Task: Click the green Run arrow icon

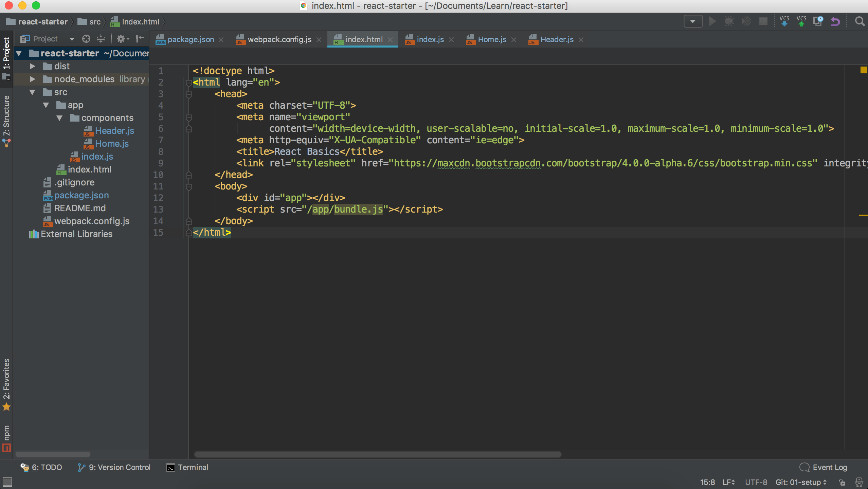Action: point(712,22)
